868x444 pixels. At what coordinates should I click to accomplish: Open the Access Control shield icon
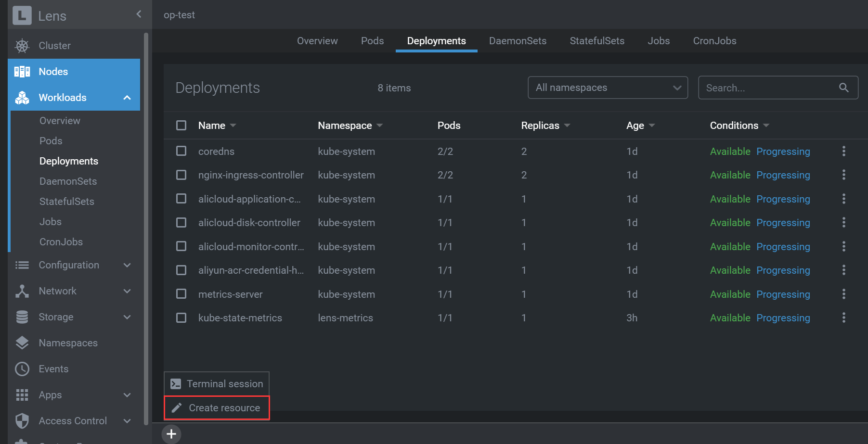(22, 421)
